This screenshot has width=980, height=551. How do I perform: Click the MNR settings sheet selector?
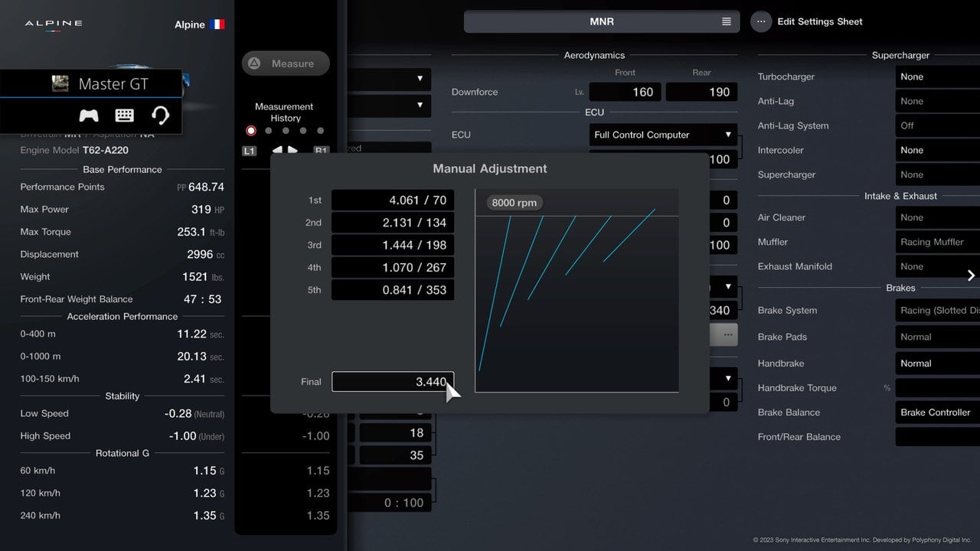tap(602, 21)
